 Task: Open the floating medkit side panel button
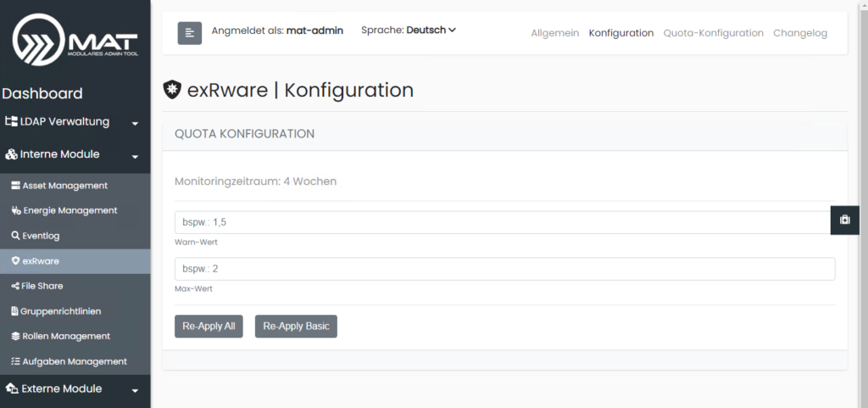point(845,220)
